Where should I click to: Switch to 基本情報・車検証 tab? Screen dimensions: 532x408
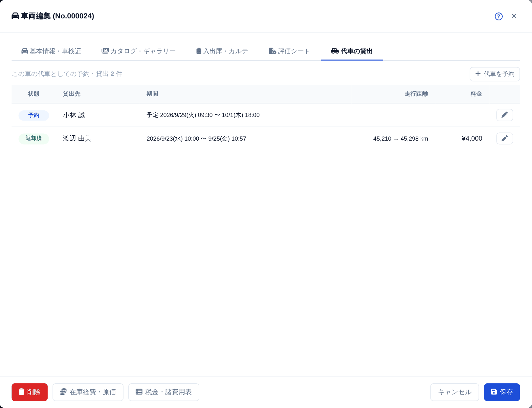[51, 51]
